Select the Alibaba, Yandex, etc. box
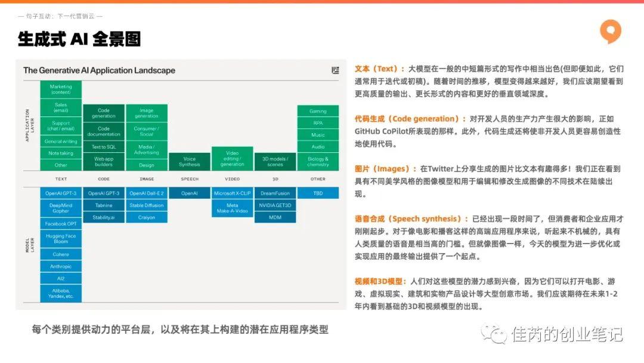This screenshot has width=644, height=363. pyautogui.click(x=61, y=294)
